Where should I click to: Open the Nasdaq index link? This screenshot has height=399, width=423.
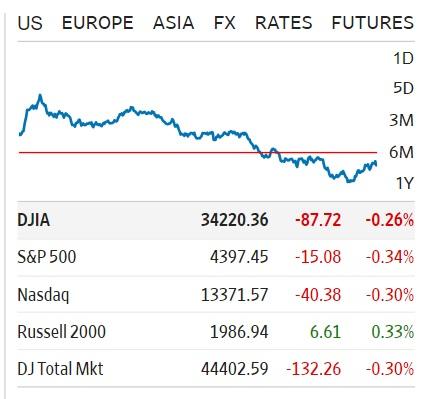coord(43,295)
